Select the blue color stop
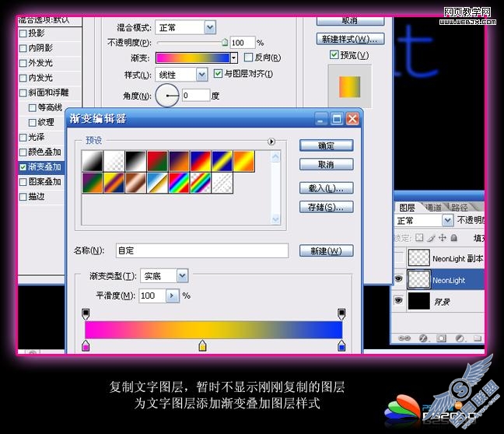Viewport: 504px width, 434px height. tap(341, 345)
